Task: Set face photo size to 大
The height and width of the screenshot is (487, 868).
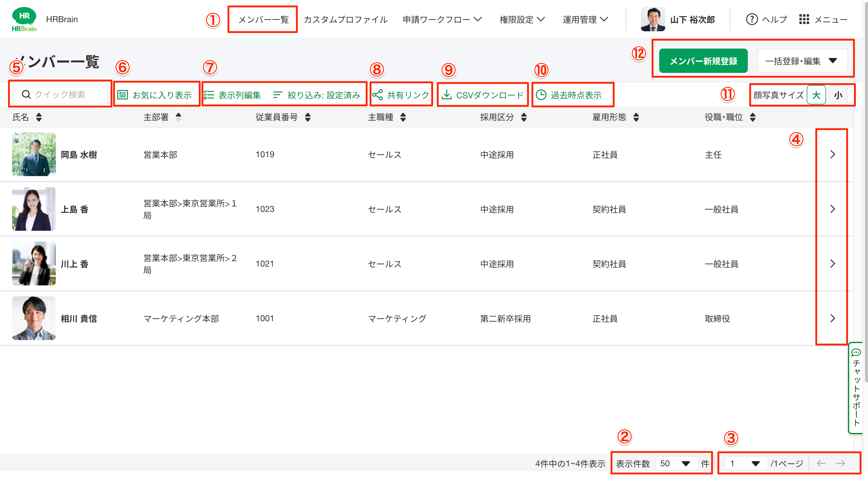Action: tap(816, 95)
